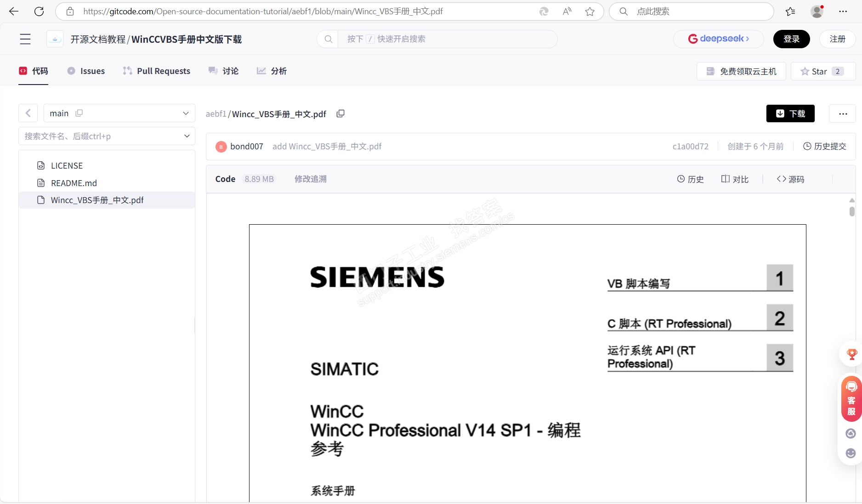Add page to favorites star icon
The width and height of the screenshot is (862, 504).
[590, 11]
